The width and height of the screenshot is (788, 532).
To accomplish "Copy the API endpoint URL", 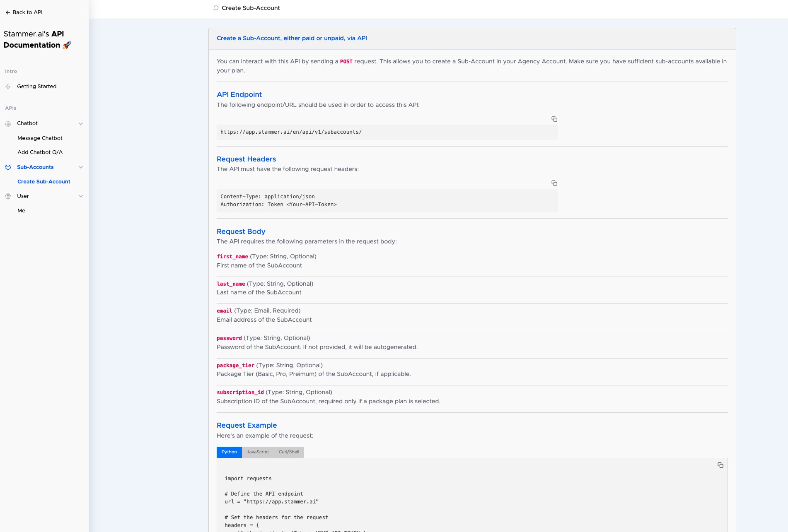I will tap(554, 119).
